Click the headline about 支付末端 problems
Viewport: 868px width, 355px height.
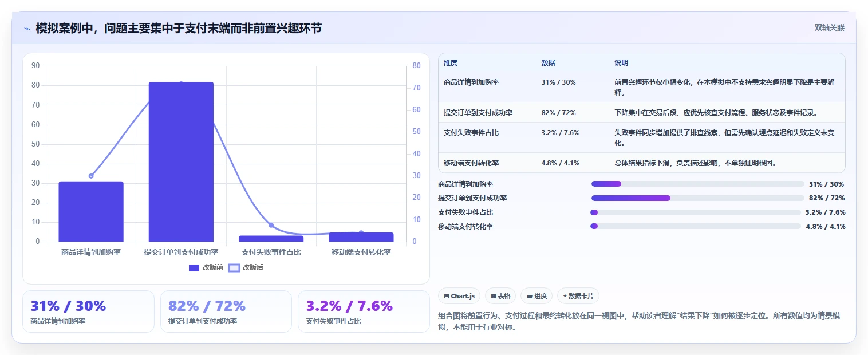point(179,28)
